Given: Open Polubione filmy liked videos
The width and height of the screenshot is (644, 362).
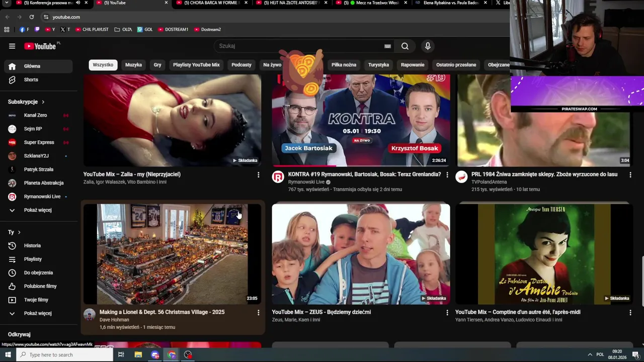Looking at the screenshot, I should tap(38, 286).
